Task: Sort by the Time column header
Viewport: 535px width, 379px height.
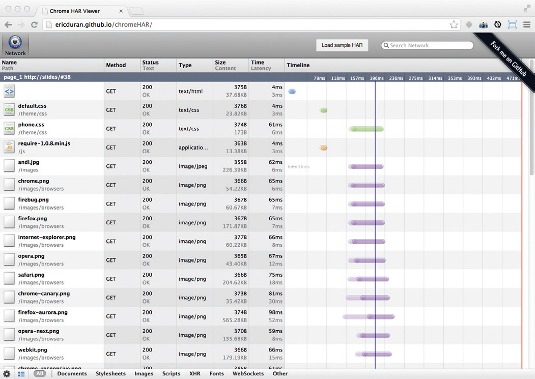Action: click(x=267, y=65)
